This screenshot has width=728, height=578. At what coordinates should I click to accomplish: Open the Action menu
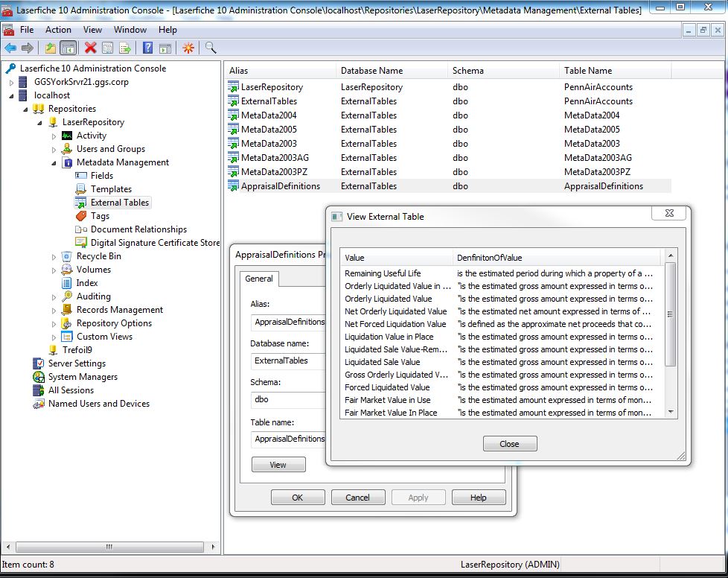[x=58, y=30]
